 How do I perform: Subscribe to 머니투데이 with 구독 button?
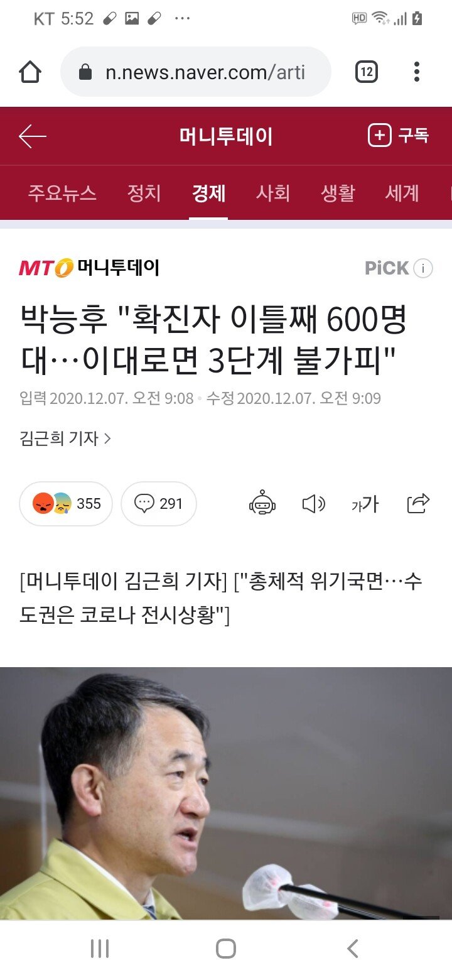[x=398, y=136]
